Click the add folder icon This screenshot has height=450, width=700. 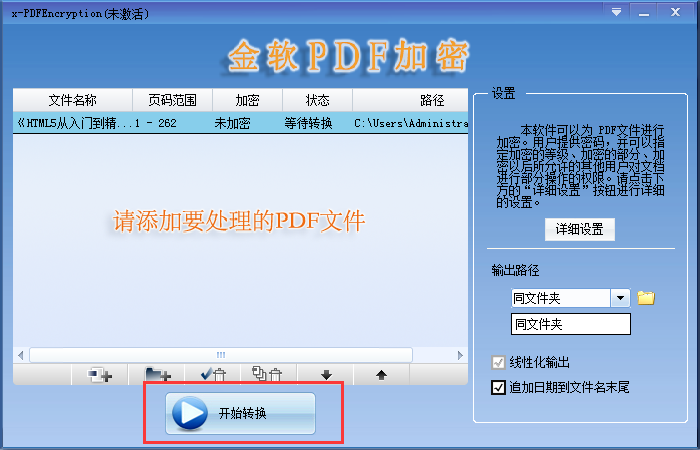157,375
